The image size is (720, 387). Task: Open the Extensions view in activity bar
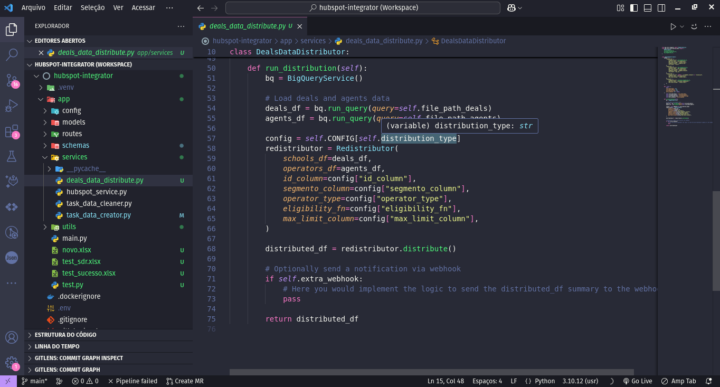pyautogui.click(x=11, y=131)
